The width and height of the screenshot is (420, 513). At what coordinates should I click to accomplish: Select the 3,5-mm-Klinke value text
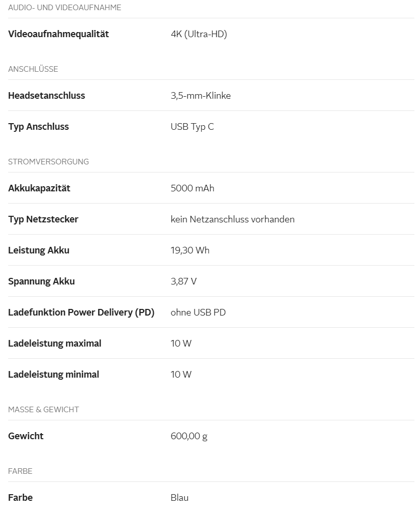pyautogui.click(x=201, y=96)
